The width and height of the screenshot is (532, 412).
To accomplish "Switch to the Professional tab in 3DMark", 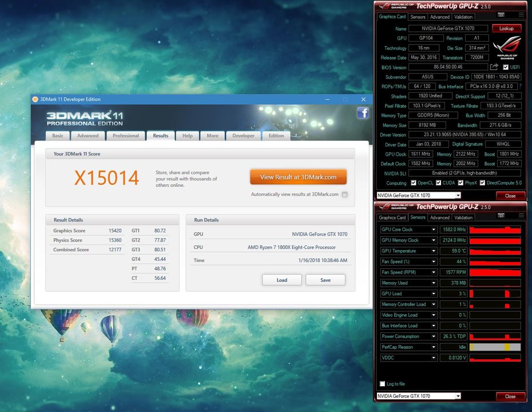I will (125, 136).
